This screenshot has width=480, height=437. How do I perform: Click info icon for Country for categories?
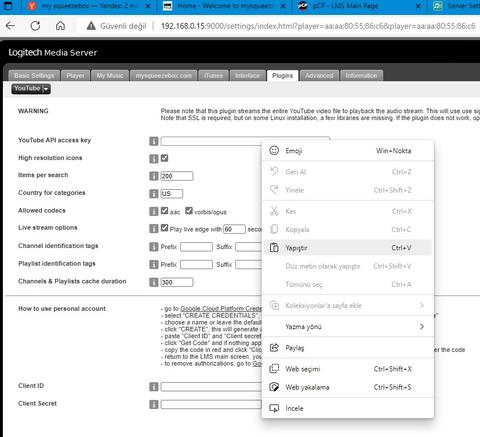pos(154,193)
